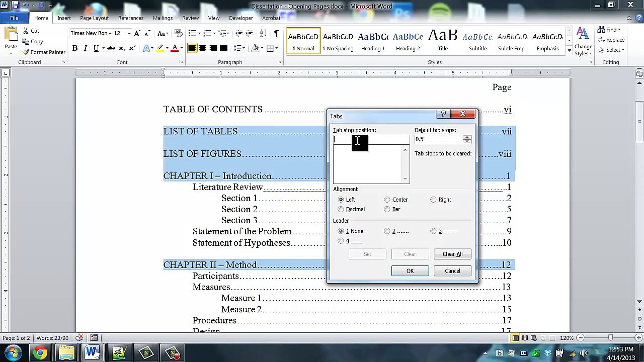
Task: Increase paragraph indent
Action: pos(249,33)
